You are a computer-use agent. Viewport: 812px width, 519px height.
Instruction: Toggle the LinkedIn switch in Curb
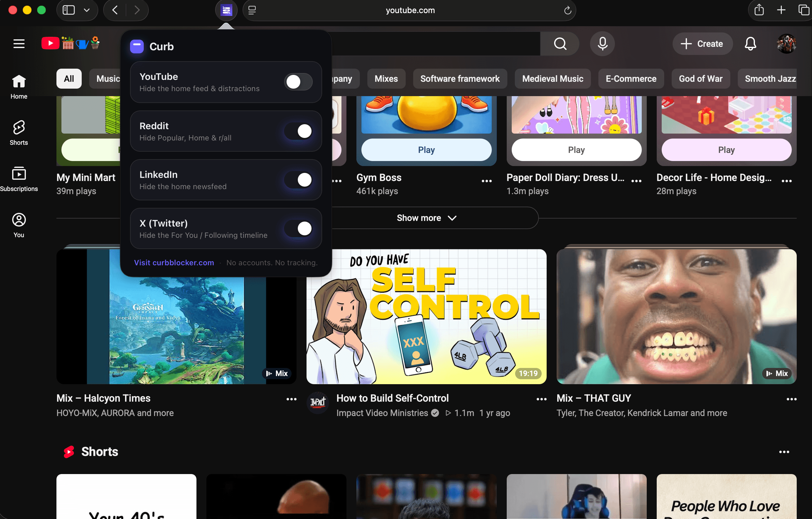[x=298, y=180]
